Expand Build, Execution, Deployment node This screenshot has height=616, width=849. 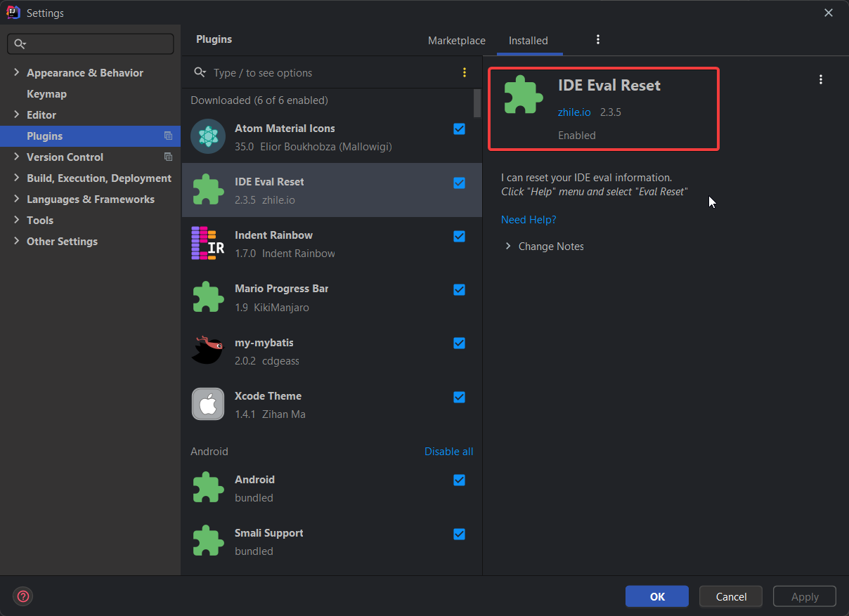(17, 178)
